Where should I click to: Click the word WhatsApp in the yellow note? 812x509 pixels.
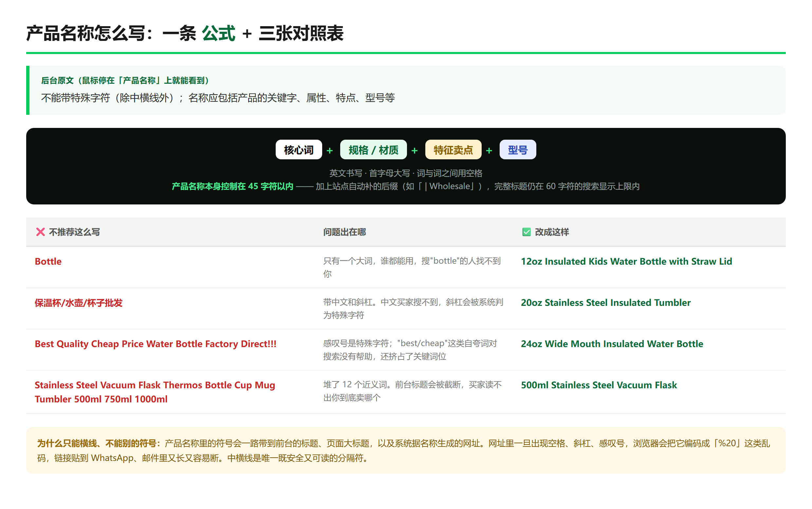(112, 458)
